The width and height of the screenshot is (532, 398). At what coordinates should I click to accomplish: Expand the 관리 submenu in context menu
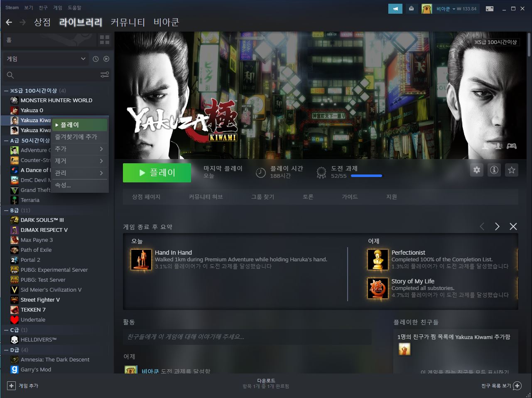coord(80,173)
